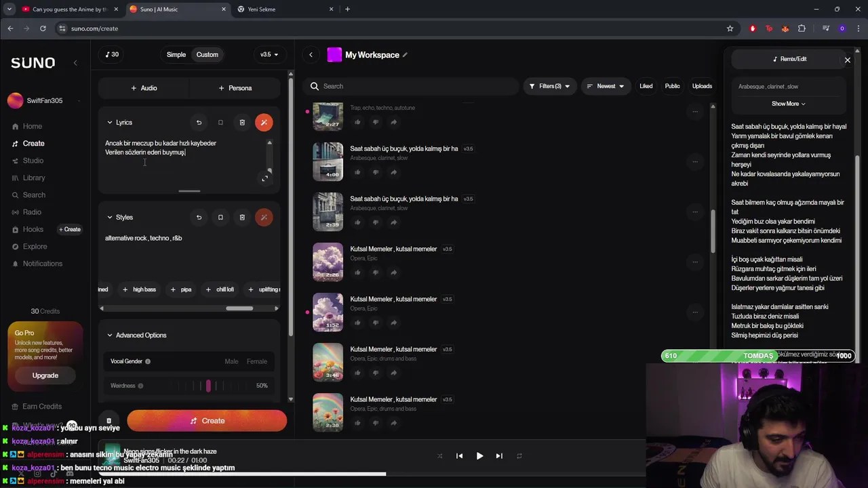Switch to Simple creation mode
The height and width of the screenshot is (488, 868).
click(176, 55)
